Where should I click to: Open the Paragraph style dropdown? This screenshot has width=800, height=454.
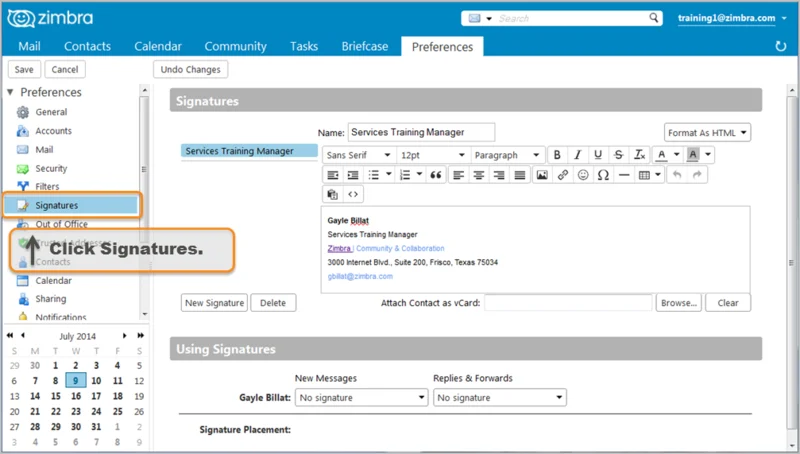pyautogui.click(x=507, y=155)
